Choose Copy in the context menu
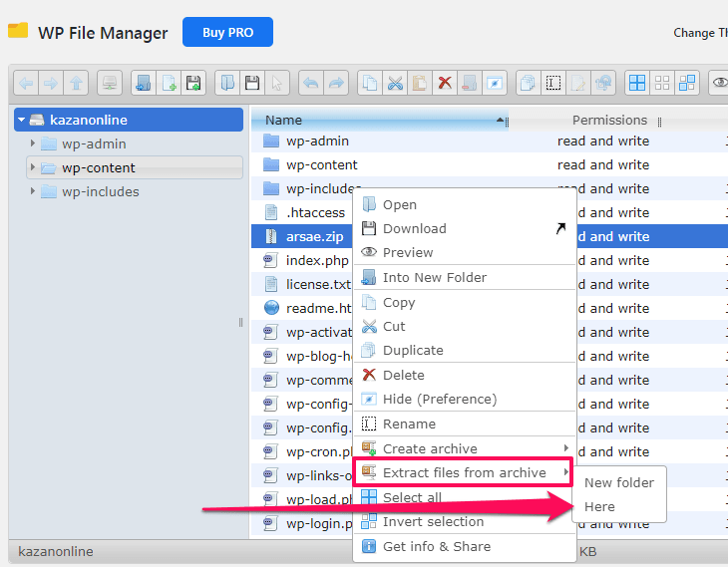The height and width of the screenshot is (567, 728). point(465,302)
